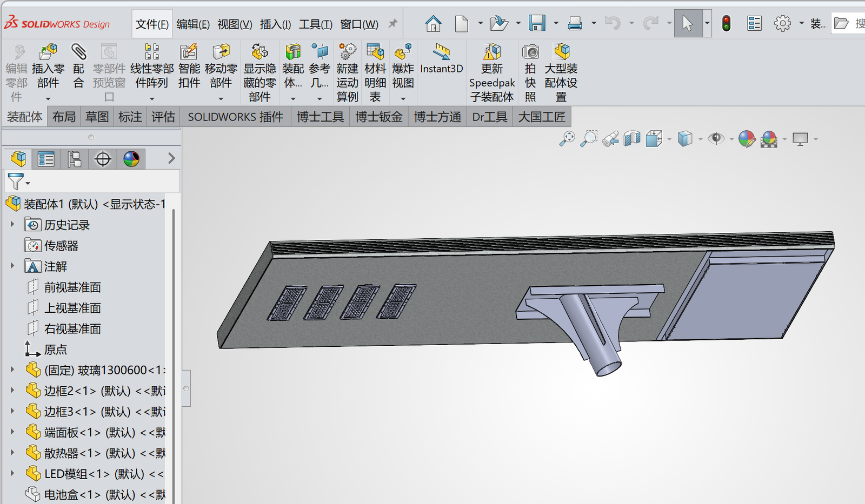The image size is (865, 504).
Task: Click the search box in top right
Action: [848, 23]
